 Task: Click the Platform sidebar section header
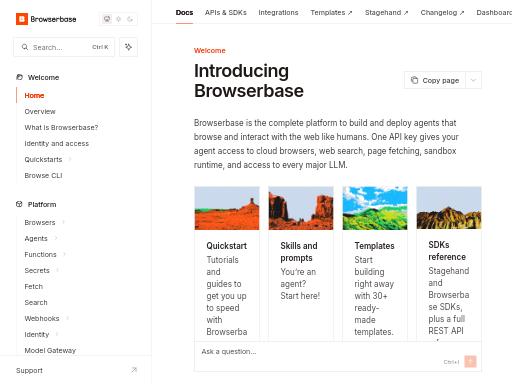click(42, 204)
